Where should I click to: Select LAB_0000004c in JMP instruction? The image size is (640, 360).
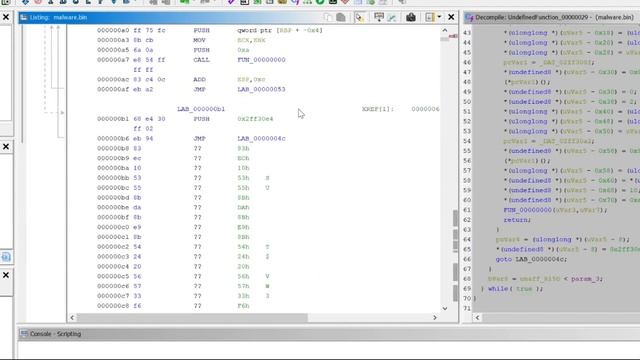[261, 138]
